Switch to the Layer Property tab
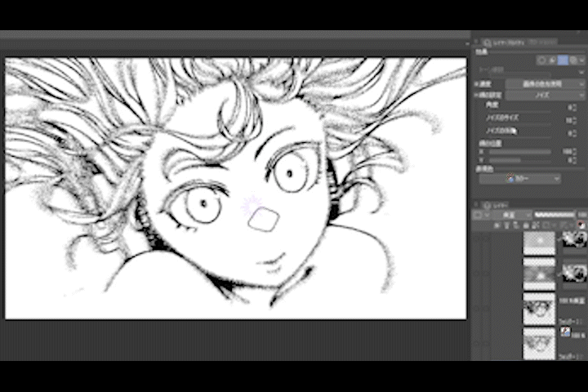 (x=506, y=42)
